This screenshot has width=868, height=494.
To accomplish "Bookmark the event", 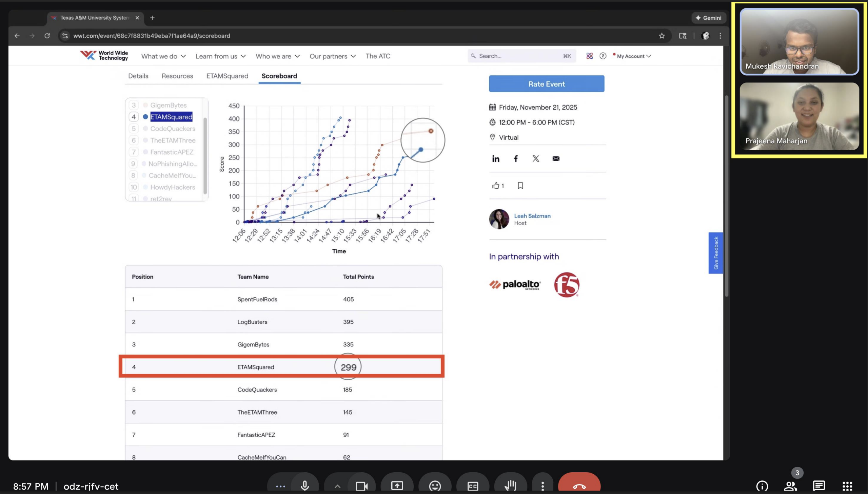I will click(520, 186).
